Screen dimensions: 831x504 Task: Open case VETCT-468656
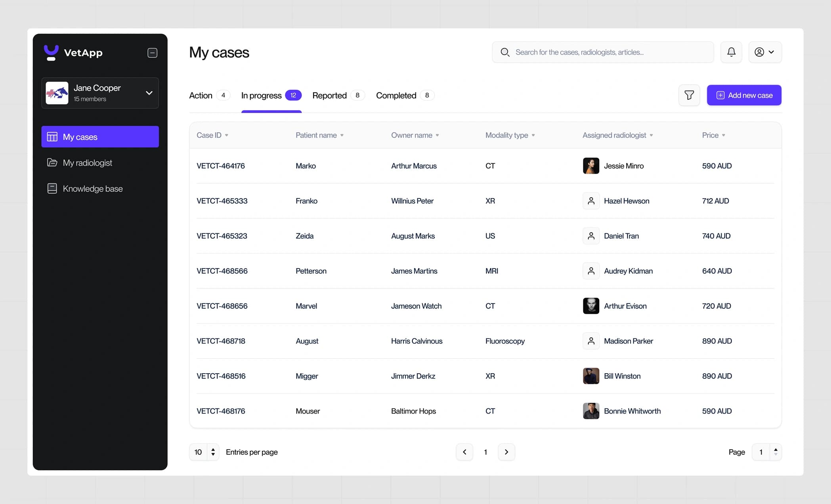tap(222, 306)
